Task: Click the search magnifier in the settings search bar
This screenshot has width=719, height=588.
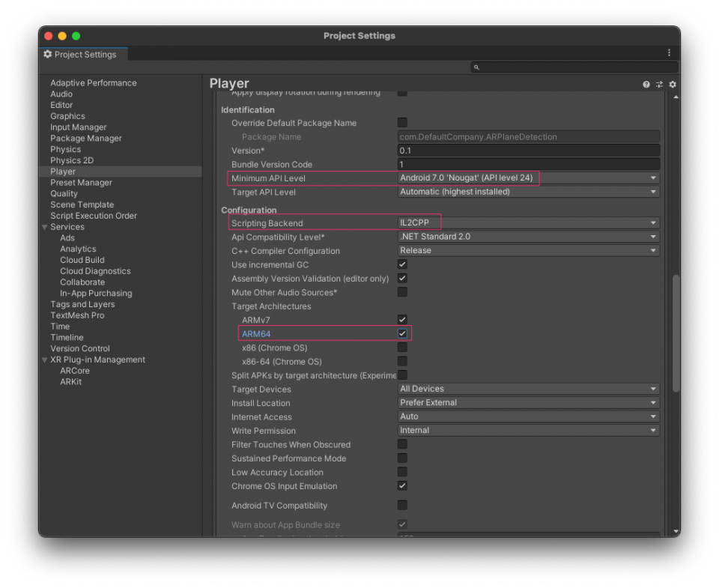Action: click(476, 67)
